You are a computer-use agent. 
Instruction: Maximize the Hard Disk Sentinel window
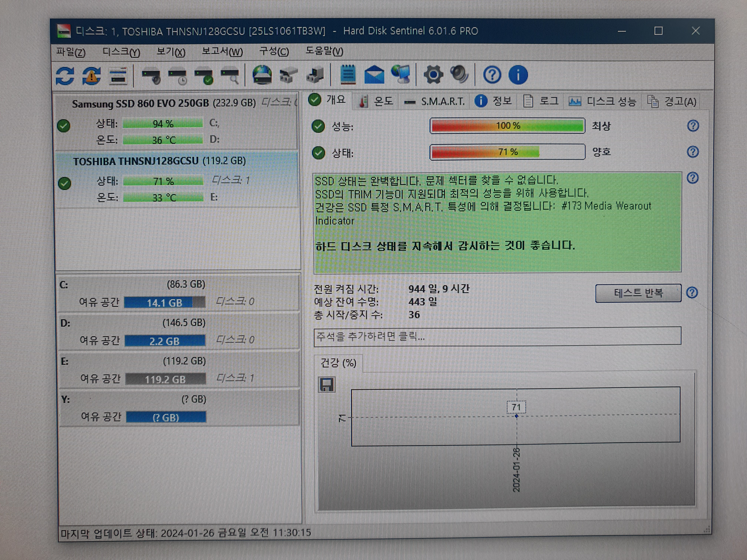[x=658, y=31]
